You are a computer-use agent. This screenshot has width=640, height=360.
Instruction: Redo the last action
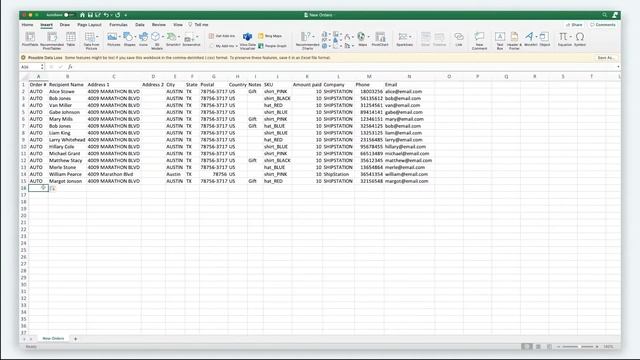tap(118, 15)
